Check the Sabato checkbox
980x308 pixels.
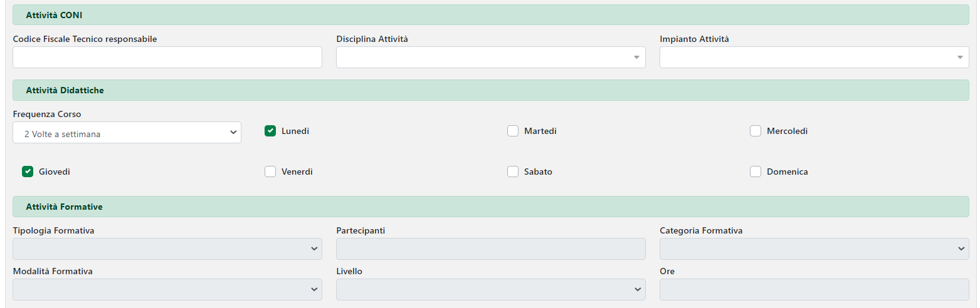point(513,172)
